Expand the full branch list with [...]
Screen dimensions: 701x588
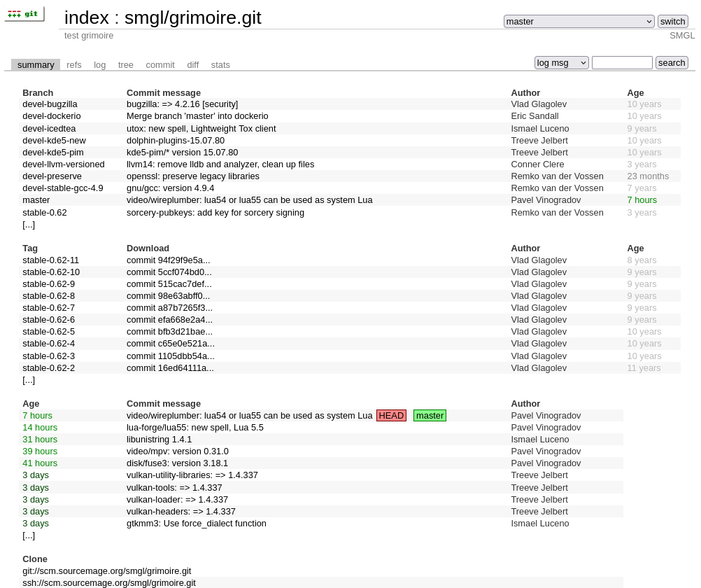[x=29, y=225]
